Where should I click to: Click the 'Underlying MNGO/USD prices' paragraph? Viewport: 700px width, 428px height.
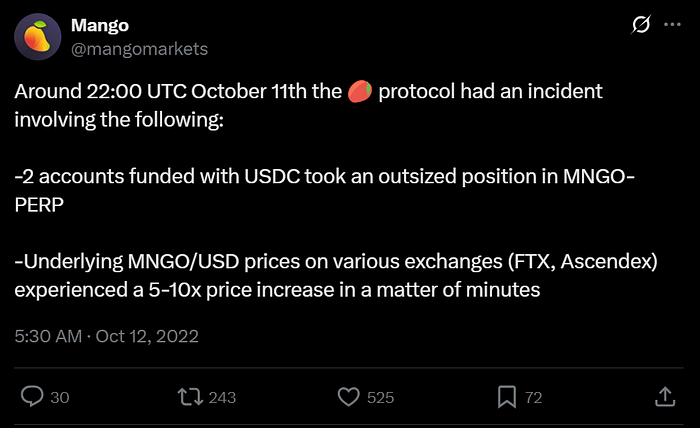click(336, 275)
